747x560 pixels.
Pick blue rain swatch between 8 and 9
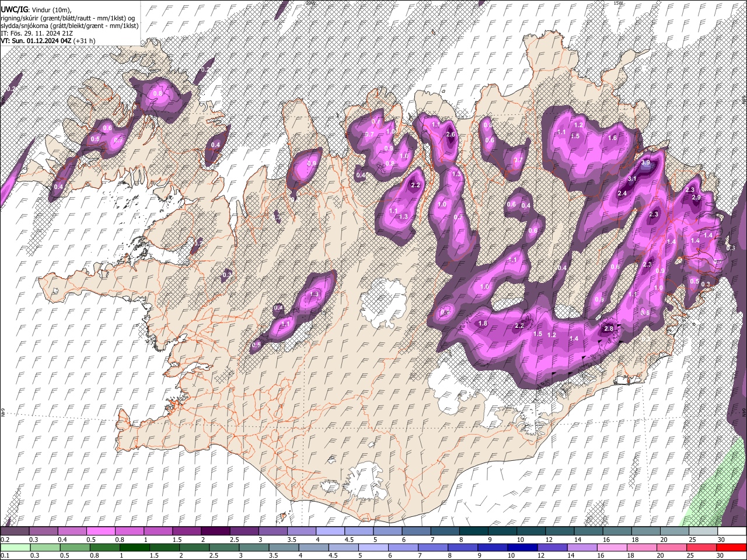(462, 548)
